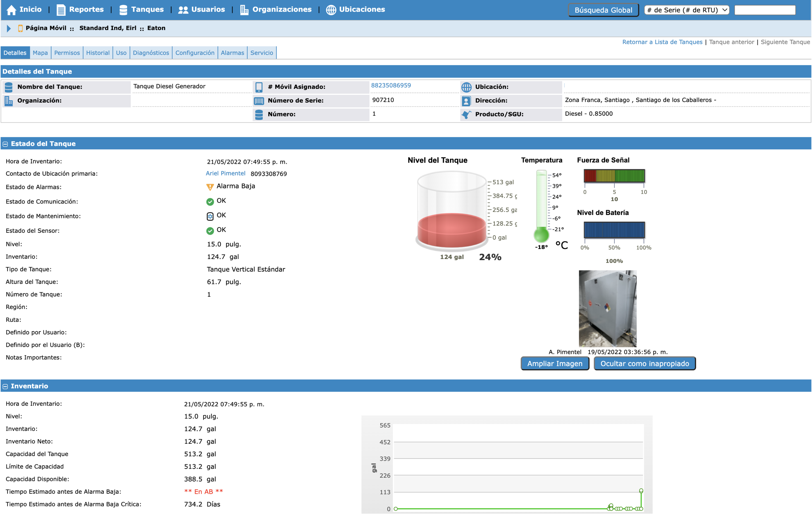Click the Búsqueda Global button

point(603,10)
